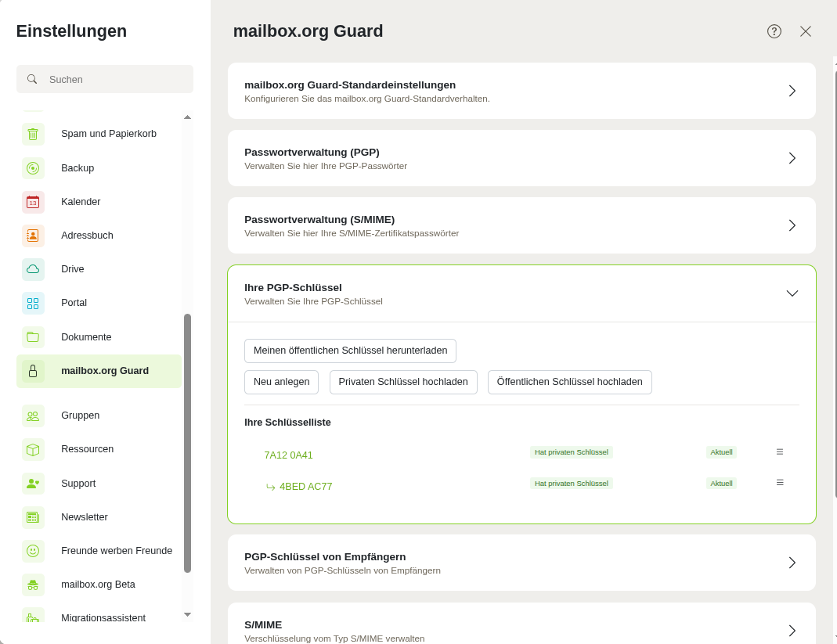Viewport: 837px width, 644px height.
Task: Click the Adressbuch contact icon
Action: click(33, 236)
